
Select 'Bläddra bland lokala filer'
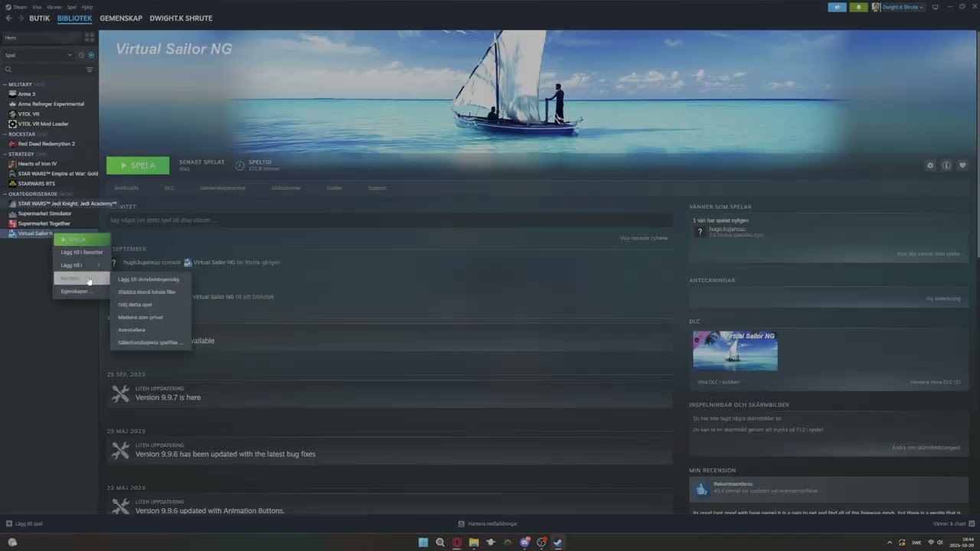(150, 292)
